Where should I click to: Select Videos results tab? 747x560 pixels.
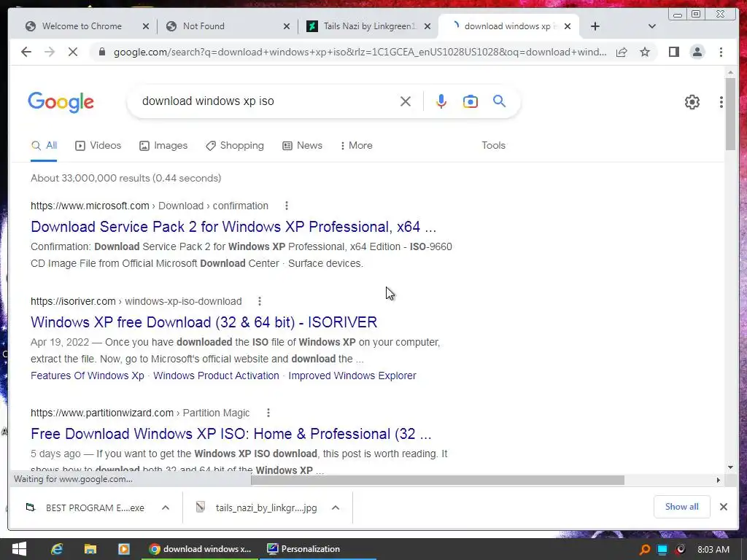click(x=98, y=146)
